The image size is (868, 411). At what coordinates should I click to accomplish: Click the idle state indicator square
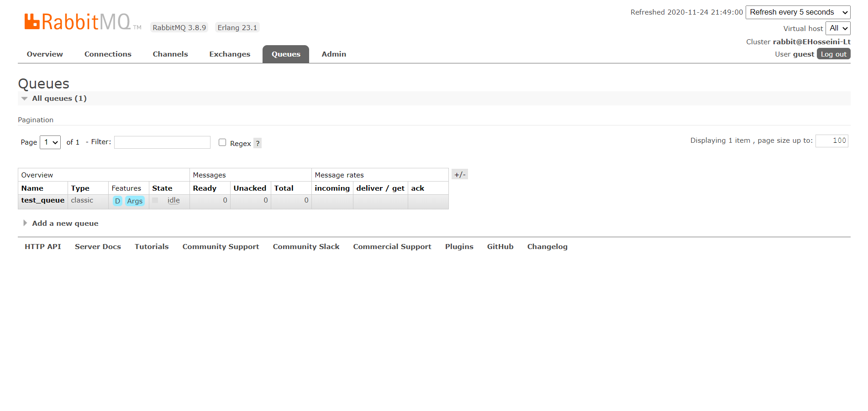pos(155,200)
